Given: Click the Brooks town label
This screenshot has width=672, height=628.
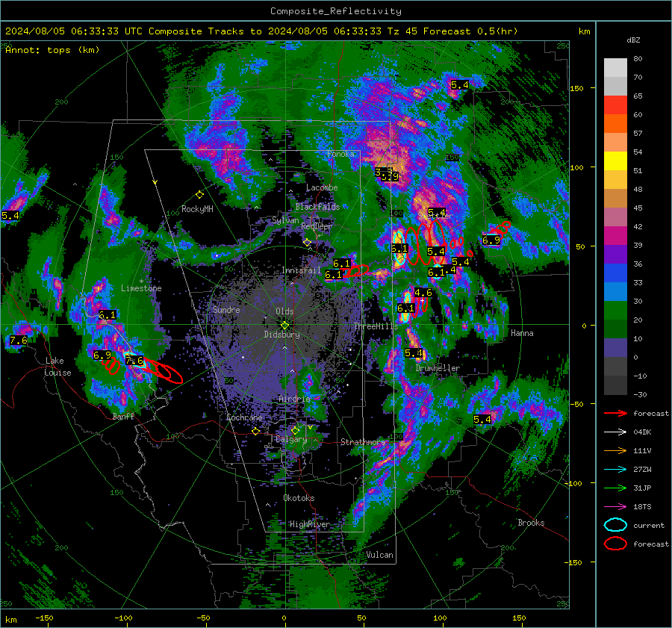Looking at the screenshot, I should point(531,523).
